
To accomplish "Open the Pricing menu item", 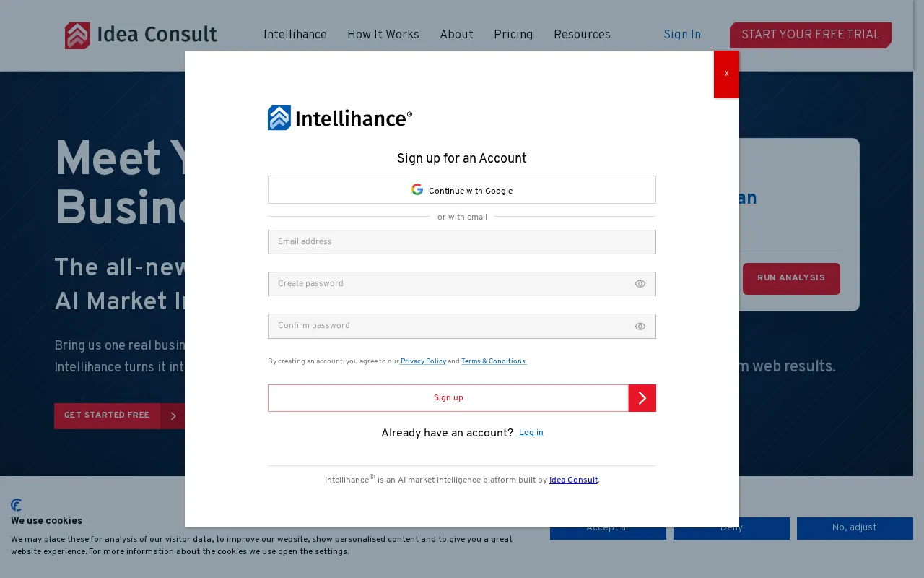I will [x=513, y=35].
